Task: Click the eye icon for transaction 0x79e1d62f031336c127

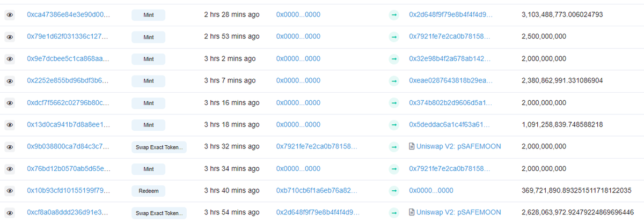Action: click(9, 37)
